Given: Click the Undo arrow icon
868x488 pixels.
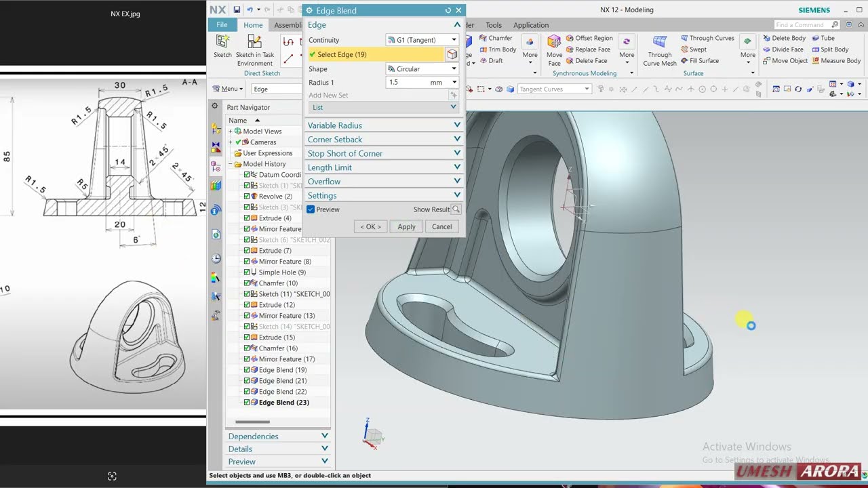Looking at the screenshot, I should click(x=250, y=9).
